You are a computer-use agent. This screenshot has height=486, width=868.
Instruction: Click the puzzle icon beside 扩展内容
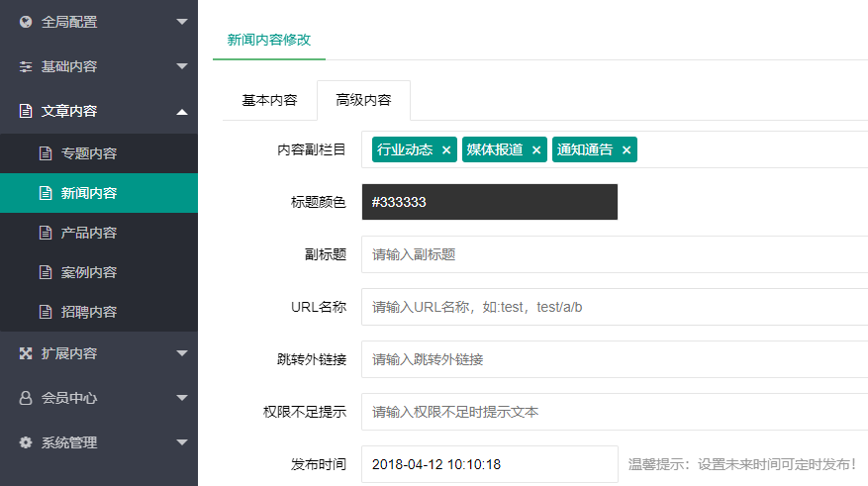pyautogui.click(x=26, y=353)
